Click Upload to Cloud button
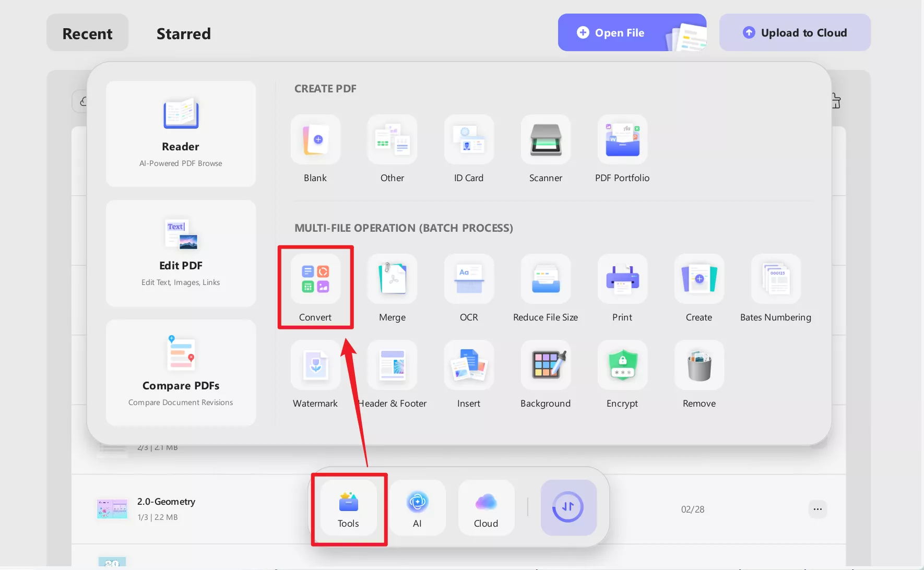Screen dimensions: 924x570 (x=795, y=32)
